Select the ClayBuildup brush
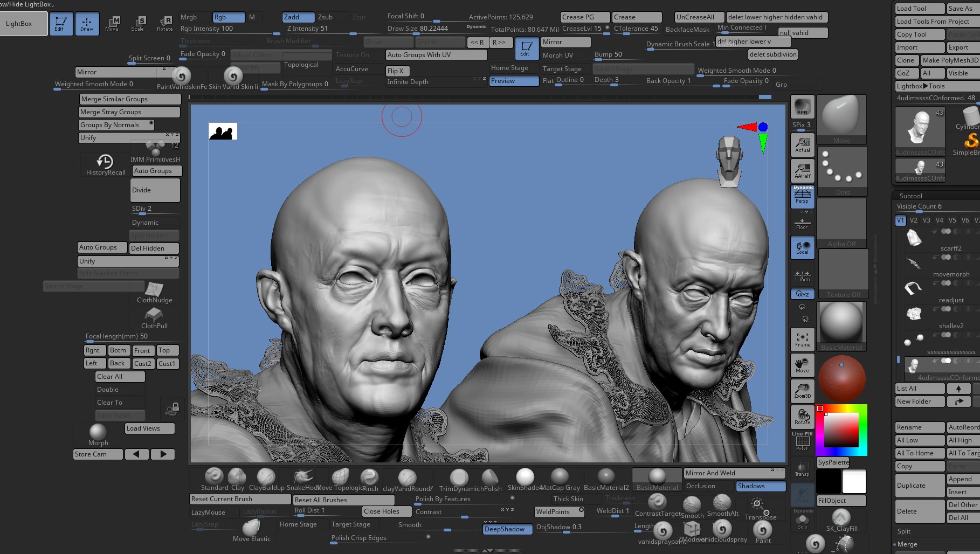The height and width of the screenshot is (554, 980). [x=265, y=476]
